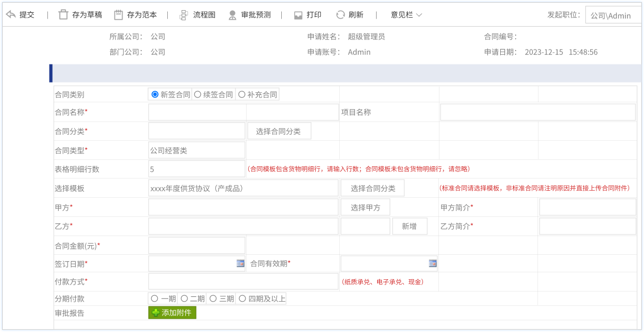Viewport: 644px width, 332px height.
Task: Open the 发起职位 combo box
Action: (614, 15)
